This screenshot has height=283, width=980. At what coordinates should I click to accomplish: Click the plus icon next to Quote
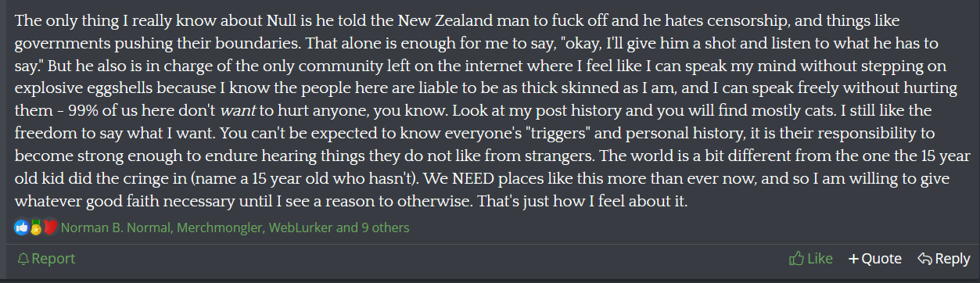(853, 259)
